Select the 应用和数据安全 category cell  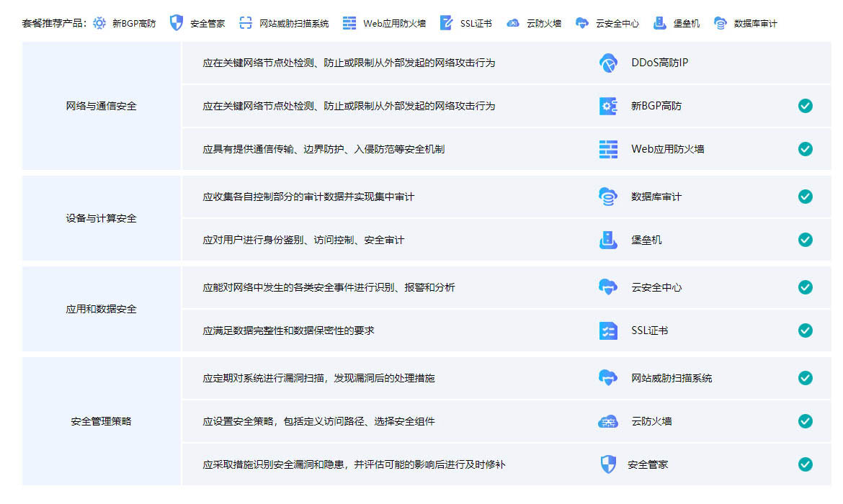point(101,309)
